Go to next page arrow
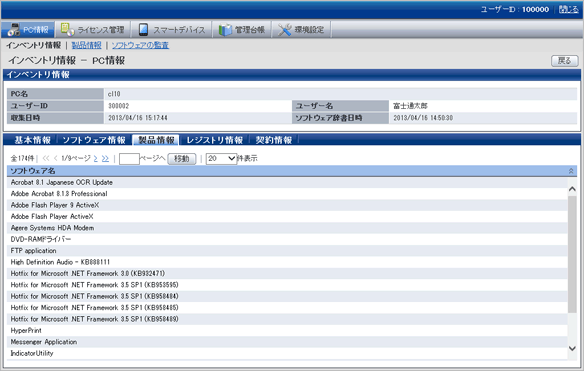This screenshot has width=584, height=371. pos(96,159)
